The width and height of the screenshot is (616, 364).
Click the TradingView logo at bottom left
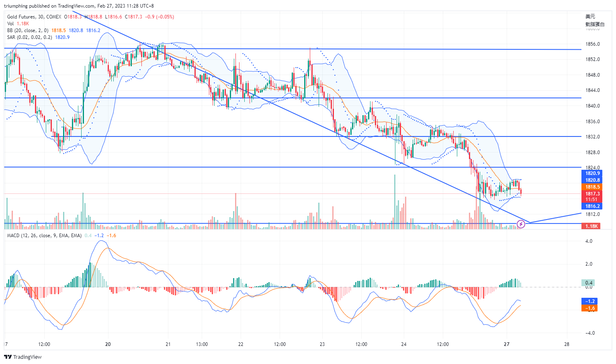tap(23, 357)
